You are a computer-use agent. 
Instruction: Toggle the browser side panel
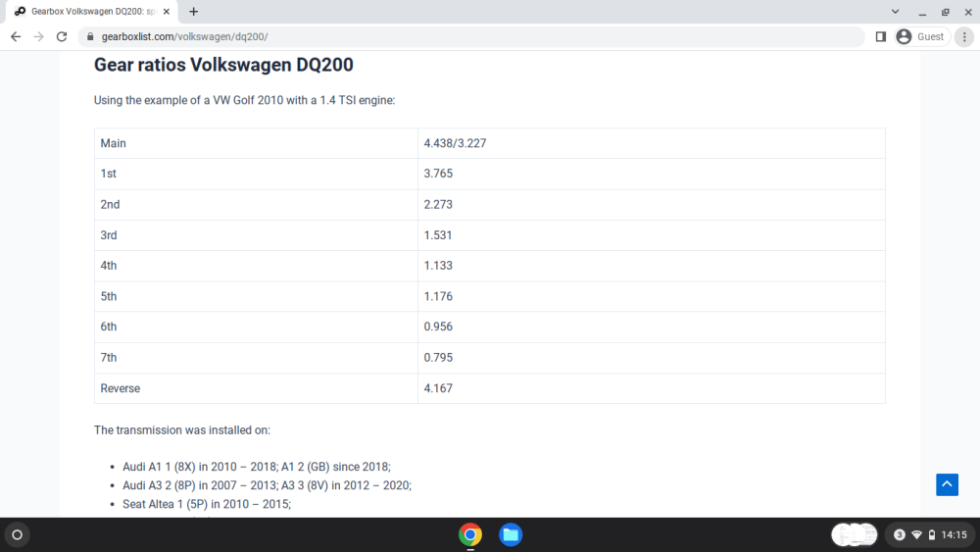point(881,37)
